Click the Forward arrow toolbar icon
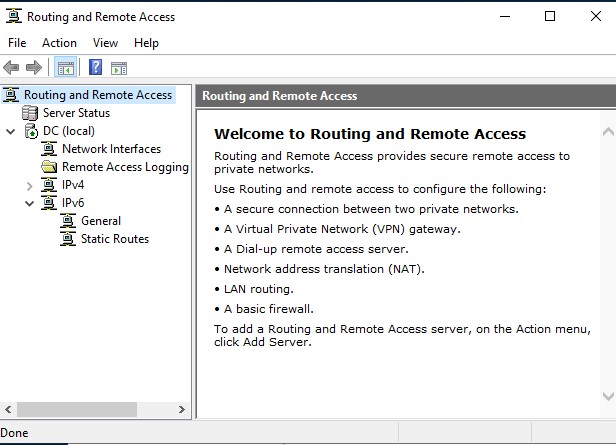The image size is (616, 445). click(x=34, y=68)
